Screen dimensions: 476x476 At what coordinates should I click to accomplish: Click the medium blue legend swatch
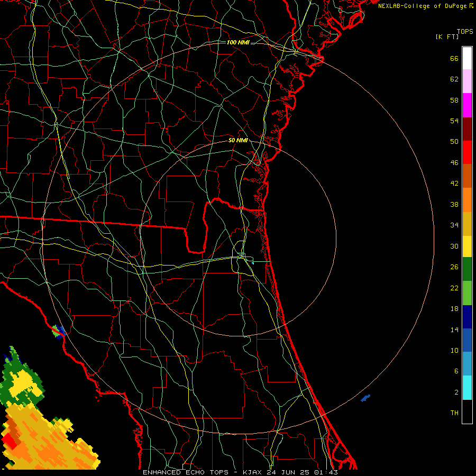467,340
